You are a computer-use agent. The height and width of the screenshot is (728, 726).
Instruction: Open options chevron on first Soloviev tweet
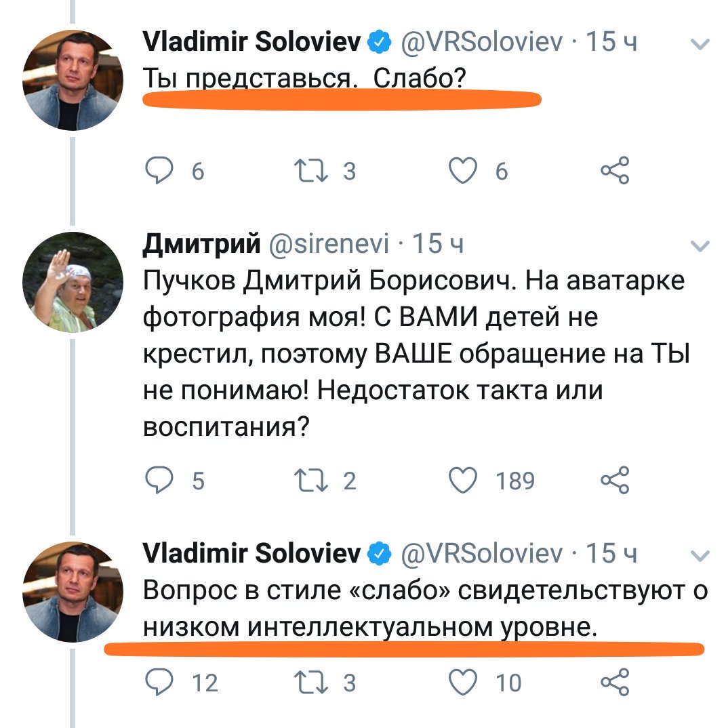tap(699, 45)
